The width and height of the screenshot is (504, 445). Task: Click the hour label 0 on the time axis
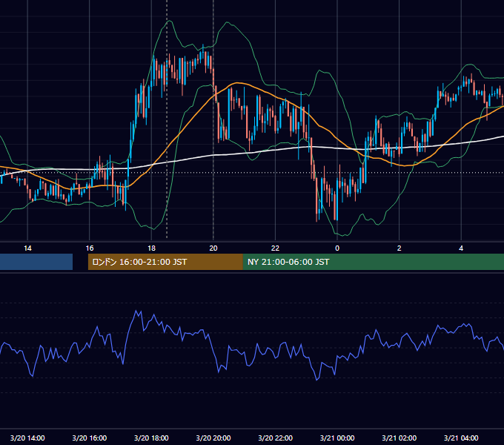click(x=337, y=248)
